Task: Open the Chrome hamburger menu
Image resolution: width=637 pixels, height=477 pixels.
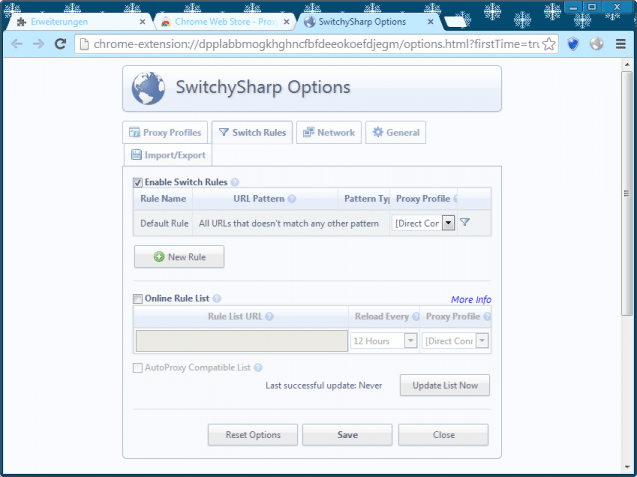Action: point(620,43)
